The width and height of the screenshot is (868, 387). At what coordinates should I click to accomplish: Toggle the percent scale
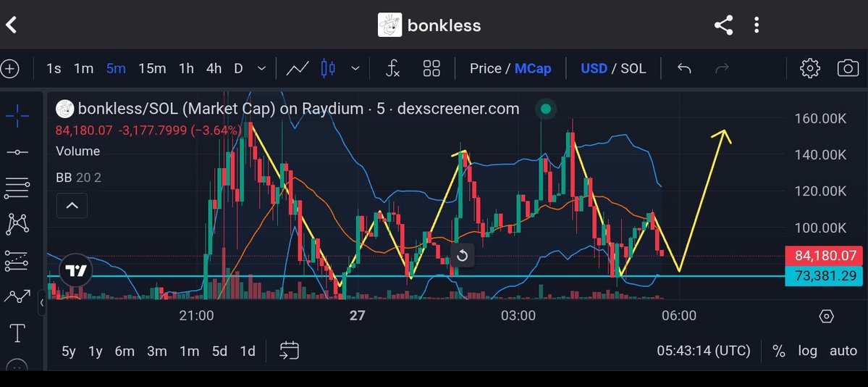(x=779, y=351)
